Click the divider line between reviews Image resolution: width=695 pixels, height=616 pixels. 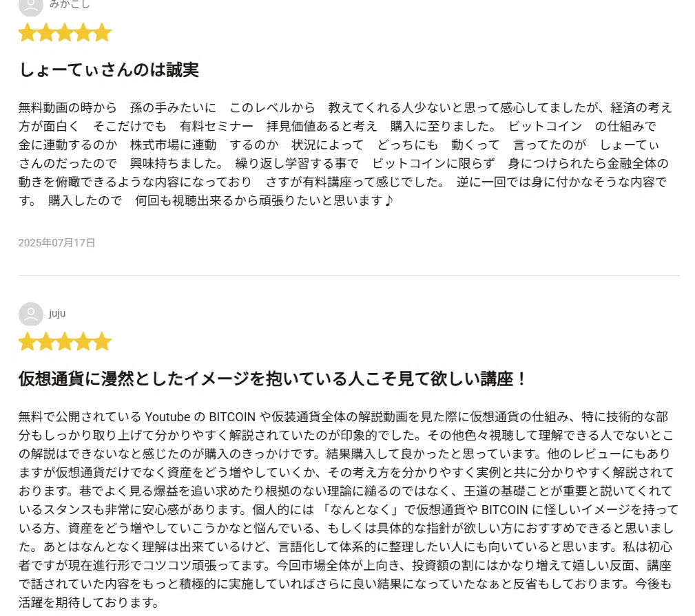click(x=349, y=275)
